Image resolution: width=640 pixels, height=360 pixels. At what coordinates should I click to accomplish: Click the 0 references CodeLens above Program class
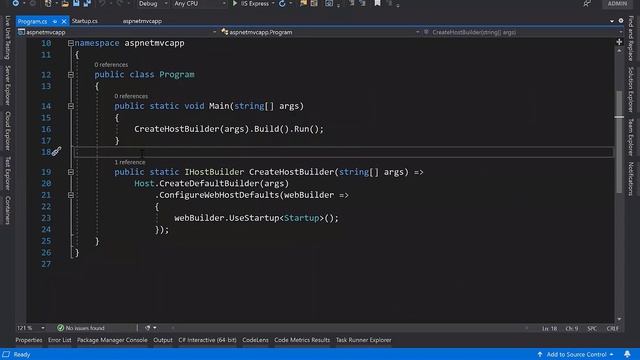click(111, 64)
